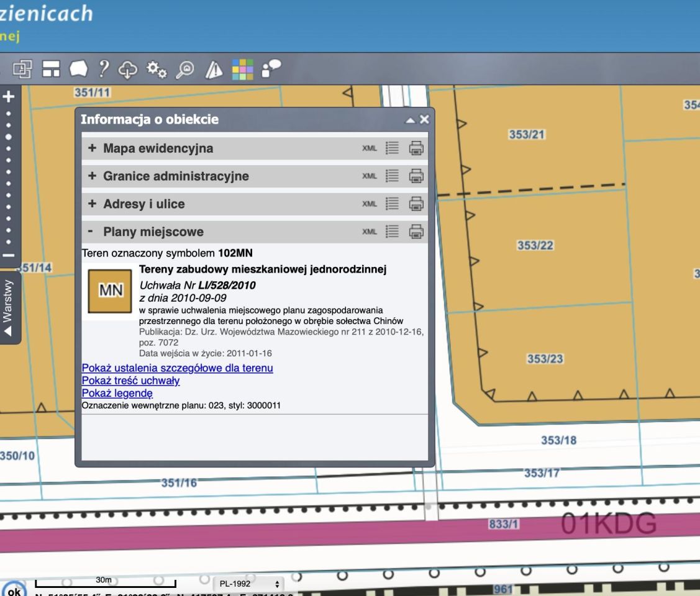Click the Pokaż treść uchwały link
Screen dimensions: 700x596
(x=130, y=381)
